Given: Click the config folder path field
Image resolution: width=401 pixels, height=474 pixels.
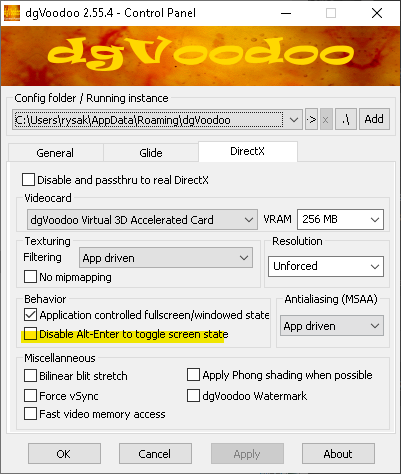Looking at the screenshot, I should click(149, 120).
